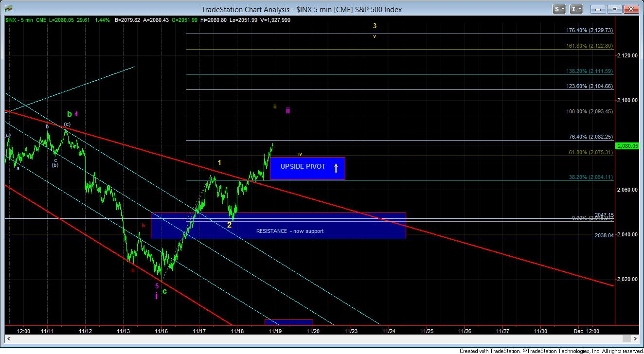Open the I interval linking dropdown
Image resolution: width=644 pixels, height=354 pixels.
(577, 9)
